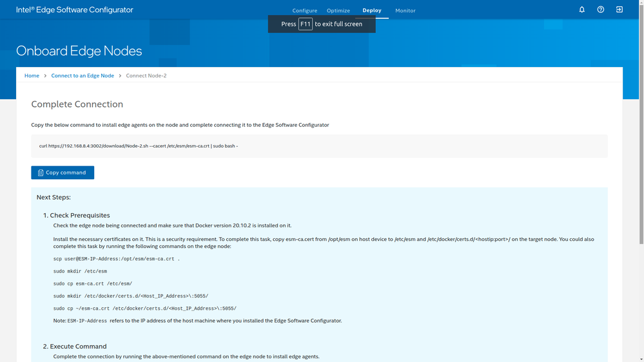Click the page vertical scrollbar thumb

[x=641, y=125]
